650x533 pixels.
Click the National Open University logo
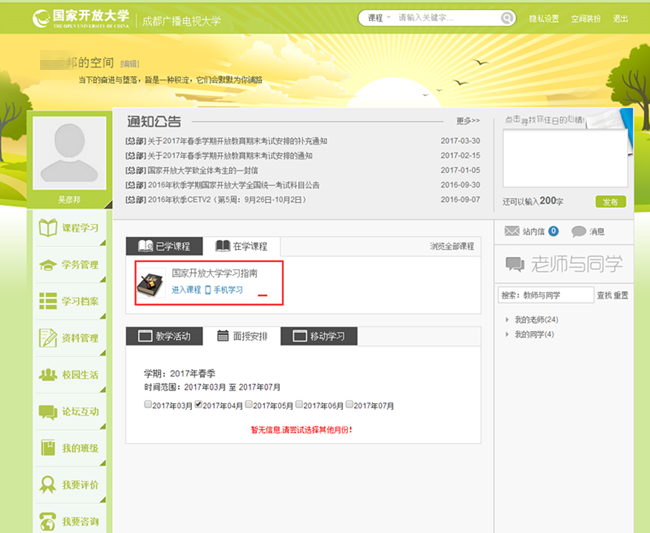pyautogui.click(x=81, y=19)
